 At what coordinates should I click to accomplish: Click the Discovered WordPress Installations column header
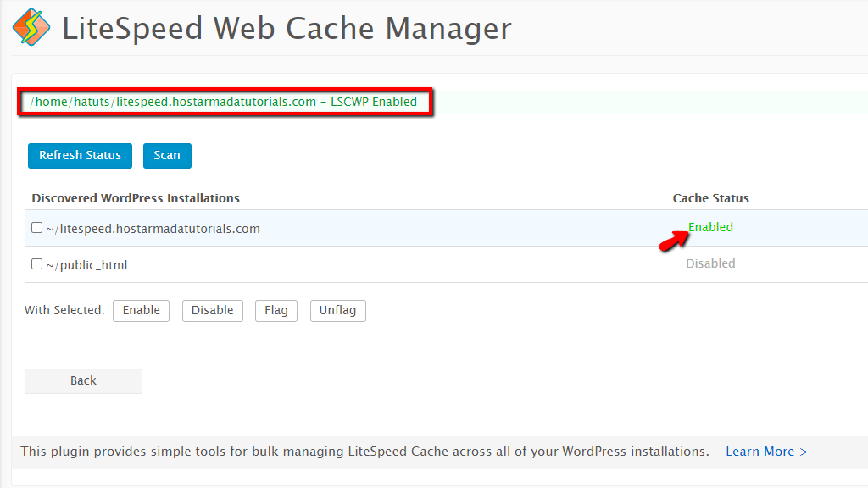click(136, 198)
